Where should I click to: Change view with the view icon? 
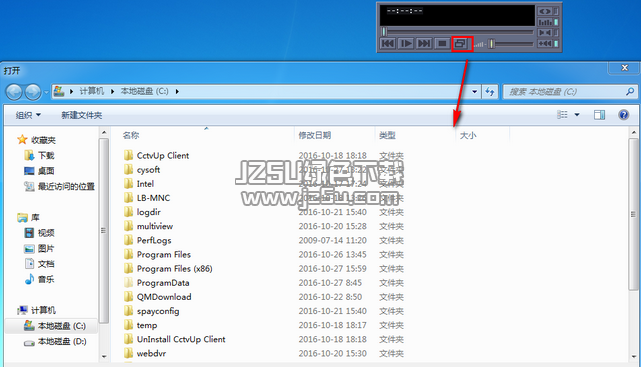click(x=563, y=115)
